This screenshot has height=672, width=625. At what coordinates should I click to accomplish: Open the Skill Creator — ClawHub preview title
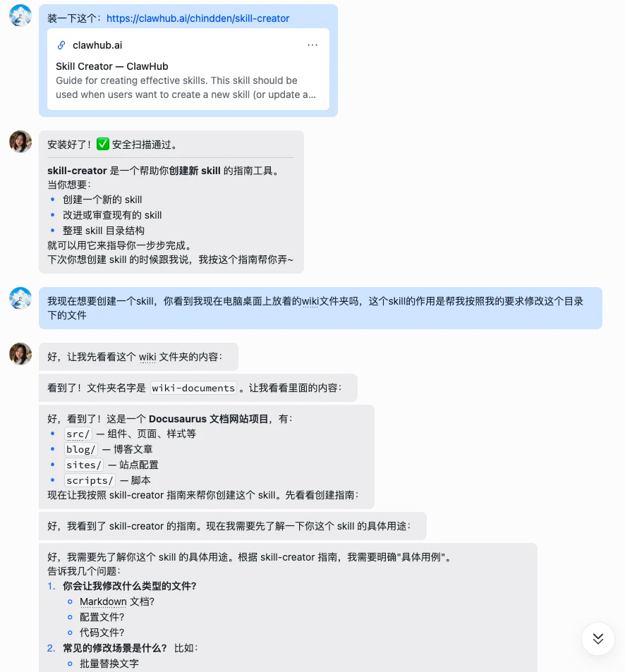112,66
